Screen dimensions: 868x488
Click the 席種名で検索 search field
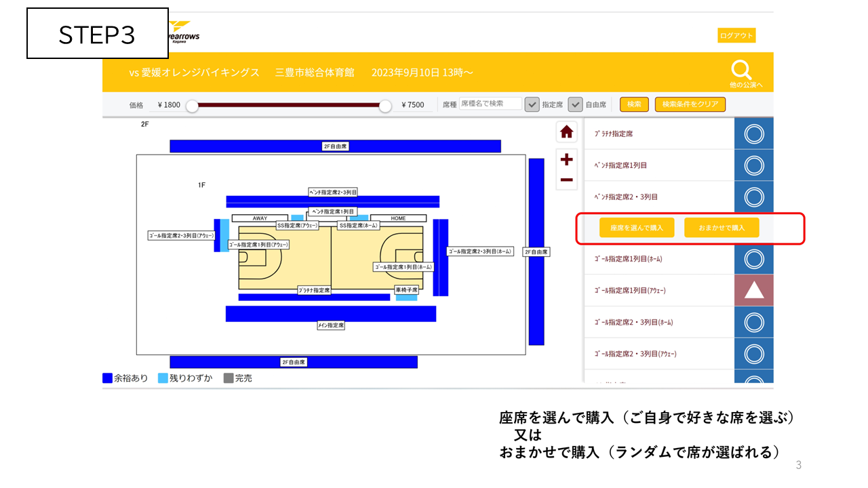tap(490, 104)
